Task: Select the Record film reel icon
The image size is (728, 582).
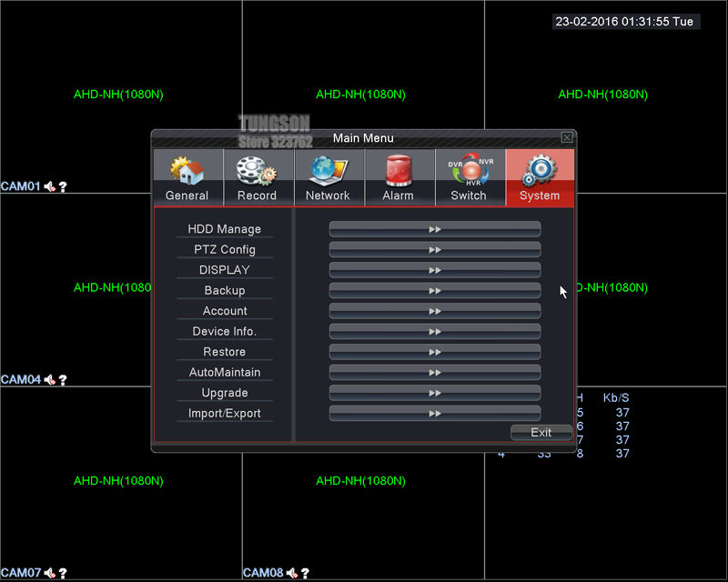Action: [257, 171]
